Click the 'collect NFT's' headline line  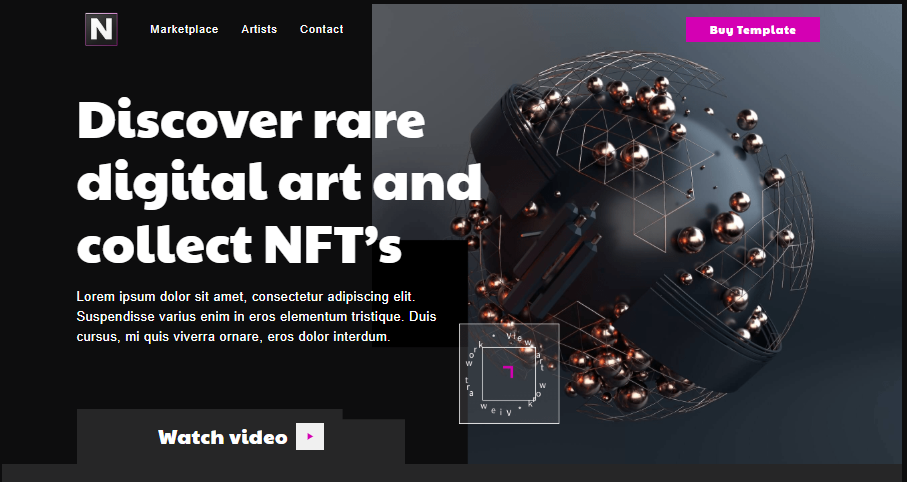(239, 244)
